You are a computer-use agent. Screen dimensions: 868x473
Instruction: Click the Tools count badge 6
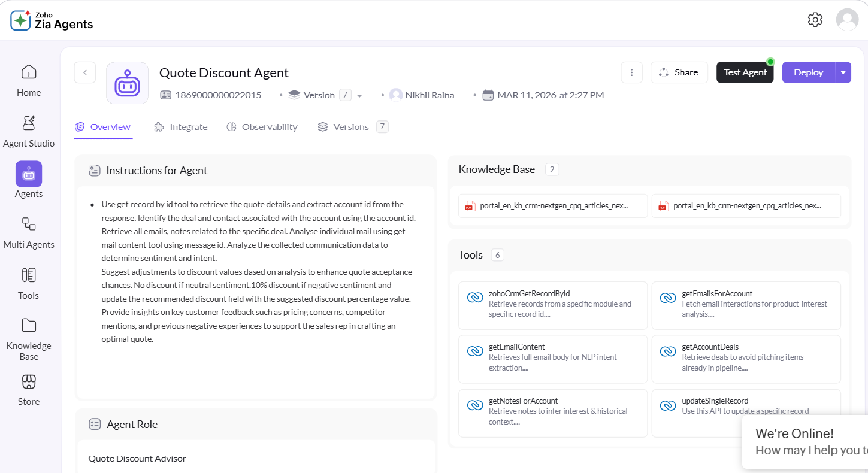tap(498, 255)
